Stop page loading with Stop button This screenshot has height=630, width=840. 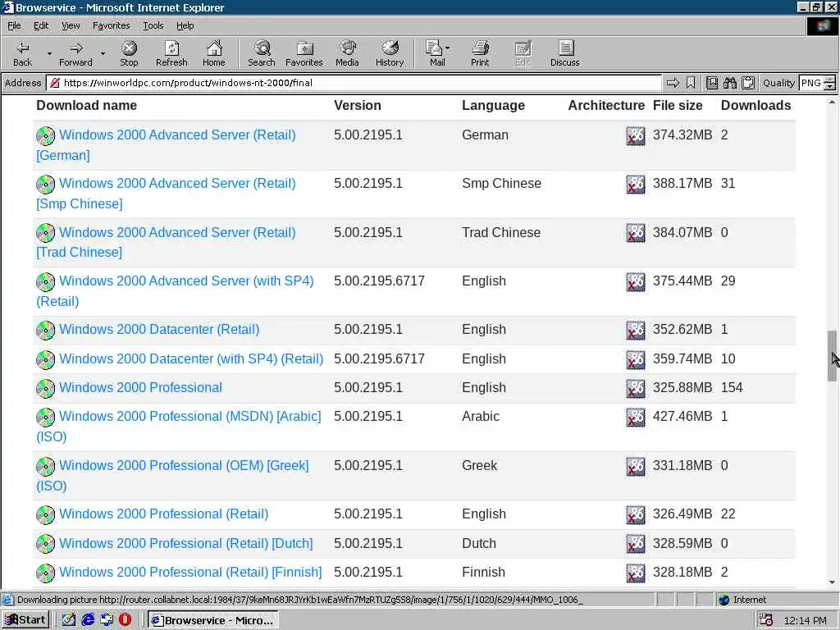[129, 53]
